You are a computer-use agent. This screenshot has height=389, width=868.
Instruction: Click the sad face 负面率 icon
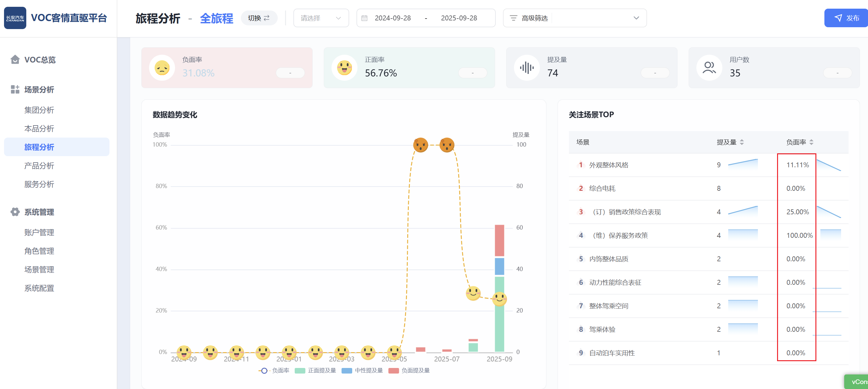[162, 68]
